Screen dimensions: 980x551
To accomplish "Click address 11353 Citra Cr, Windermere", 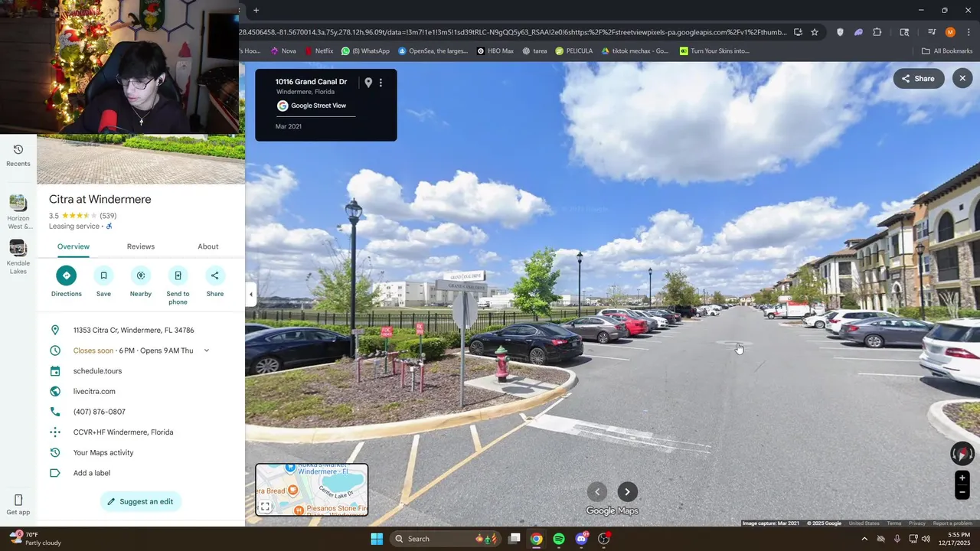I will click(x=133, y=331).
